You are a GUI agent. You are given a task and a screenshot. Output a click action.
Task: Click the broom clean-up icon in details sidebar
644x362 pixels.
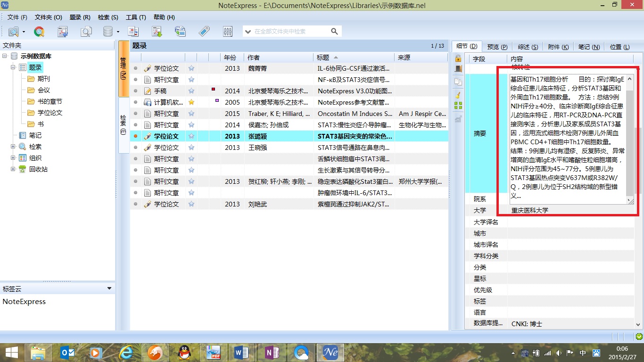pyautogui.click(x=458, y=95)
